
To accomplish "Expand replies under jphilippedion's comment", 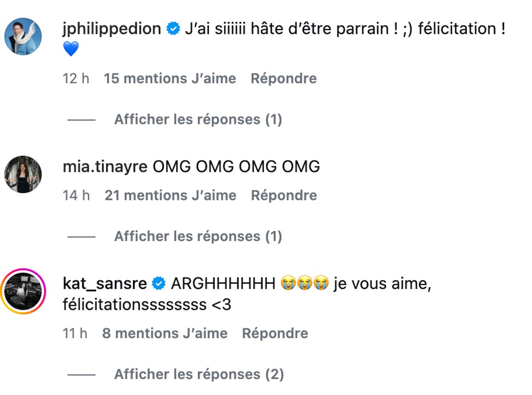I will coord(199,119).
